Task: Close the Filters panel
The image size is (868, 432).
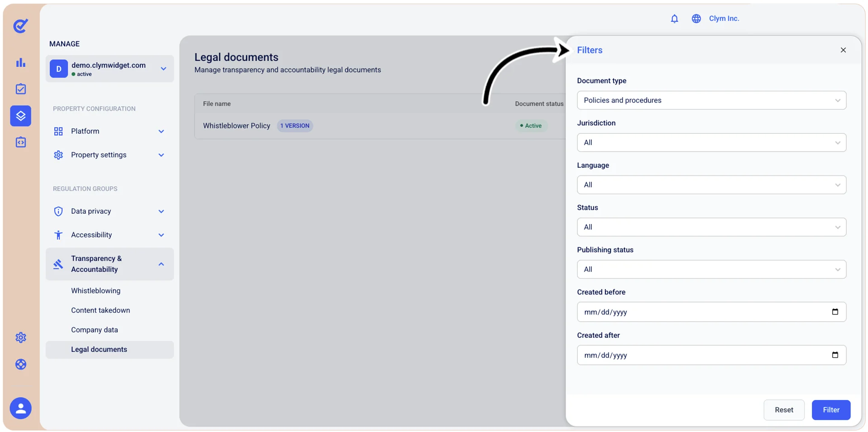Action: [x=843, y=50]
